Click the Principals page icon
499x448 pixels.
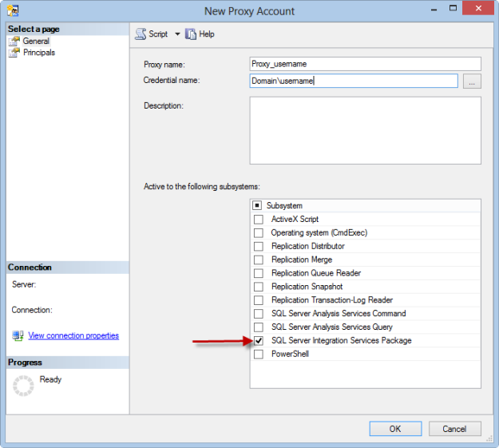click(14, 53)
